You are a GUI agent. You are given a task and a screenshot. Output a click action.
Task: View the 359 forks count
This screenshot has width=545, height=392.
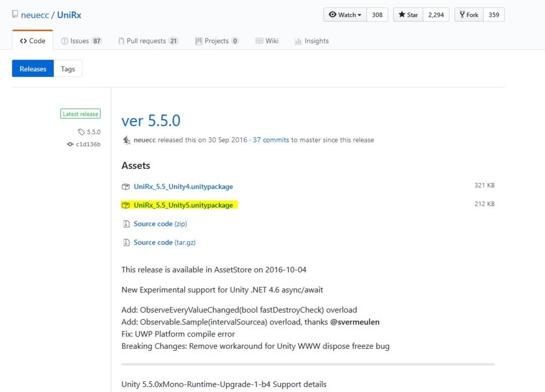pos(493,14)
